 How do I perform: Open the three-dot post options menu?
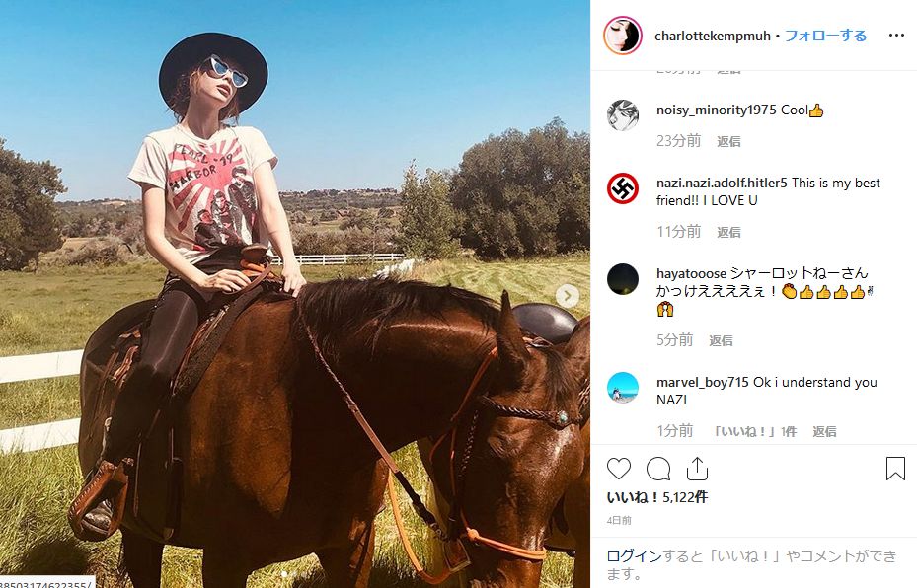point(896,36)
